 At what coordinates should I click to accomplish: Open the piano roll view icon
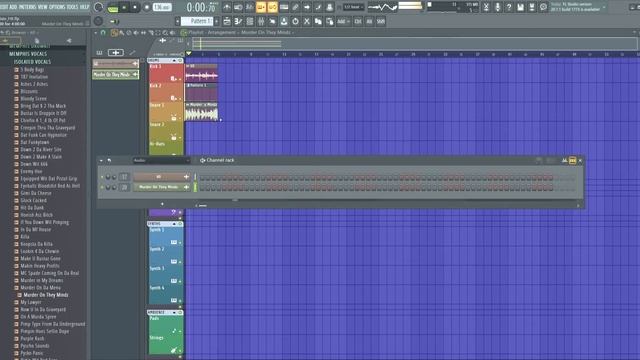pos(238,21)
